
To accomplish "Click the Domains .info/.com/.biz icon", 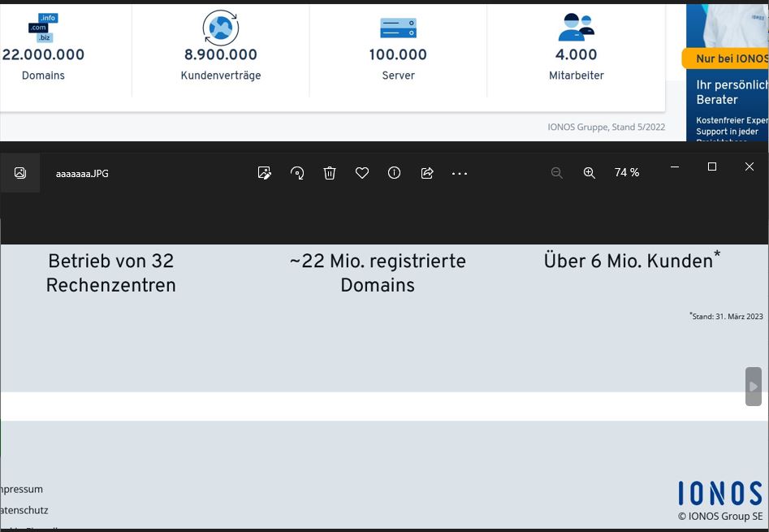I will pyautogui.click(x=42, y=27).
